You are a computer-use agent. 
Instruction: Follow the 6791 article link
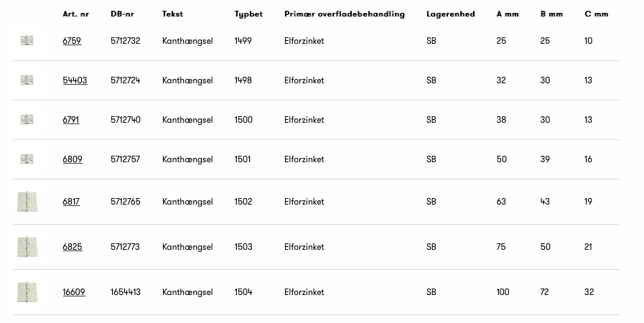click(71, 120)
